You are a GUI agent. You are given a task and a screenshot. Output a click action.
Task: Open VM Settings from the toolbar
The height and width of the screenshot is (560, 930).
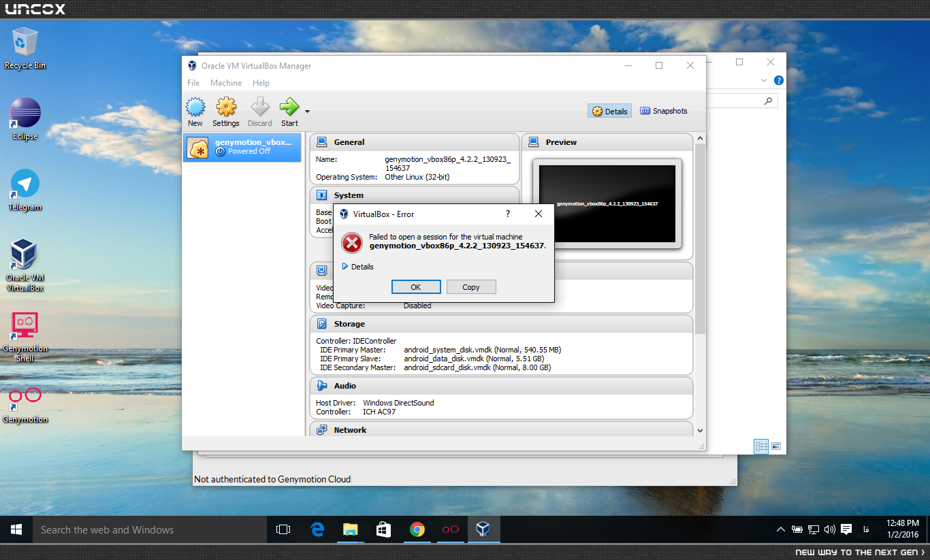pyautogui.click(x=226, y=112)
